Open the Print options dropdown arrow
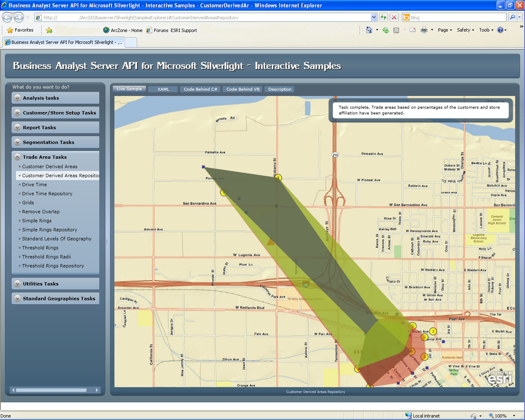Image resolution: width=525 pixels, height=420 pixels. [432, 30]
